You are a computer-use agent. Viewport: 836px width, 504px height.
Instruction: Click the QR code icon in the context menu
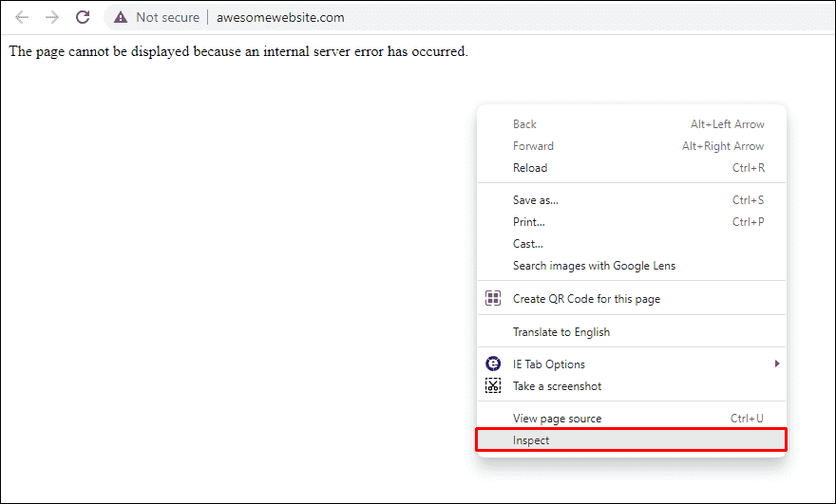coord(493,298)
